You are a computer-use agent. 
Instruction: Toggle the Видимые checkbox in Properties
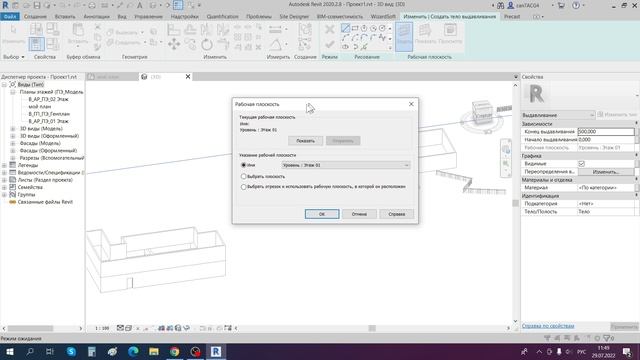pos(581,163)
